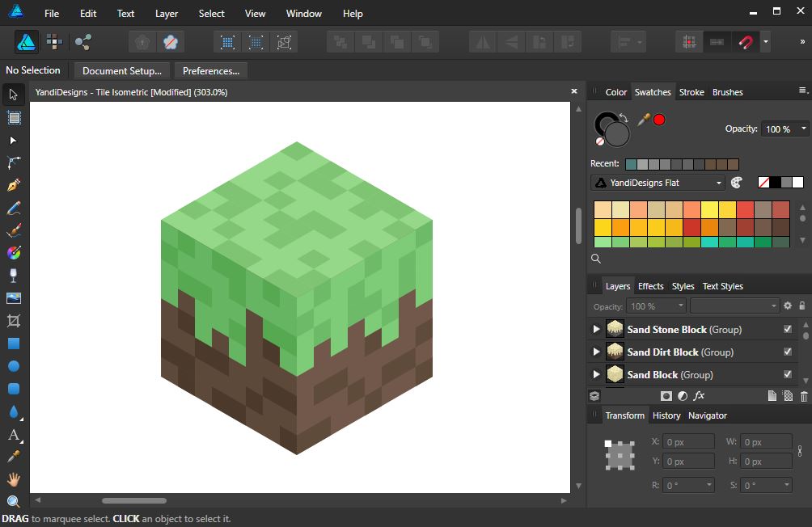This screenshot has height=527, width=812.
Task: Choose the white swatch beside palette
Action: click(798, 182)
